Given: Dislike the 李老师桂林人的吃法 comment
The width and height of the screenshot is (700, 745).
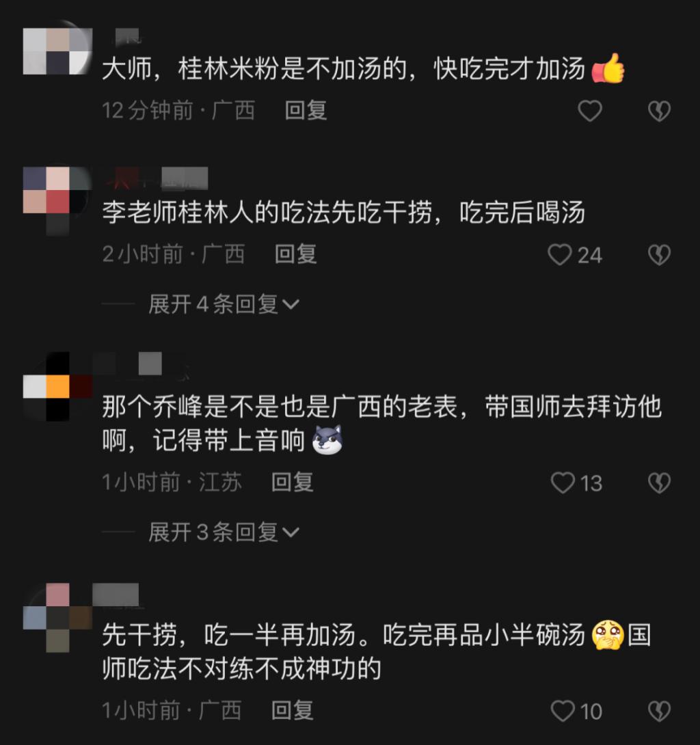Looking at the screenshot, I should [659, 255].
